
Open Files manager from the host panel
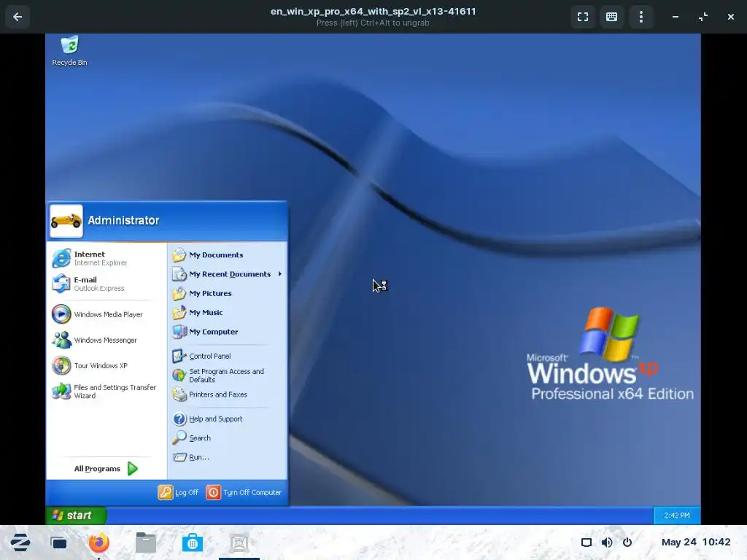click(x=146, y=542)
